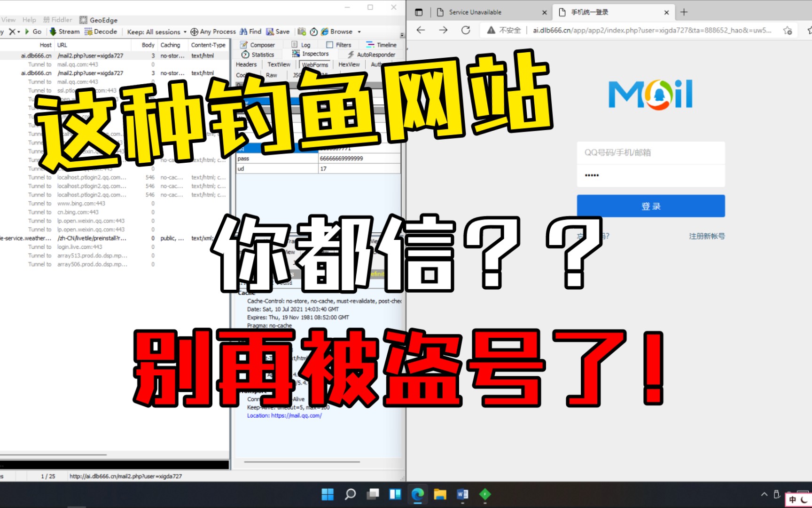Open Widgets panel on taskbar
Viewport: 812px width, 508px height.
click(x=395, y=494)
